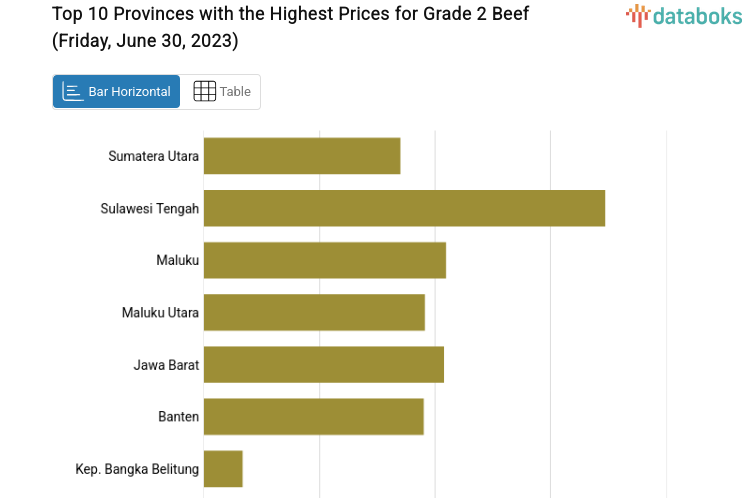
Task: Click the Sumatera Utara bar
Action: pyautogui.click(x=302, y=156)
